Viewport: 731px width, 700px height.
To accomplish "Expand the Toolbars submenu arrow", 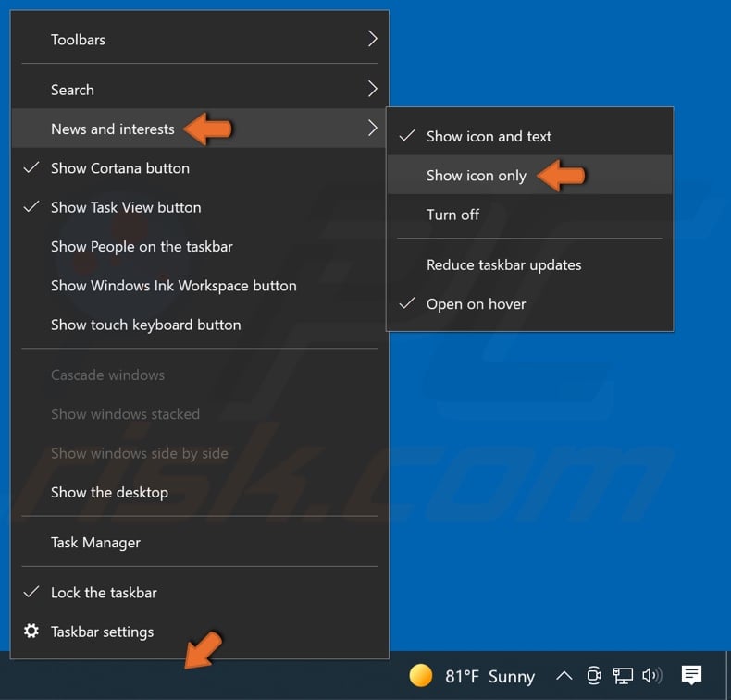I will 372,39.
